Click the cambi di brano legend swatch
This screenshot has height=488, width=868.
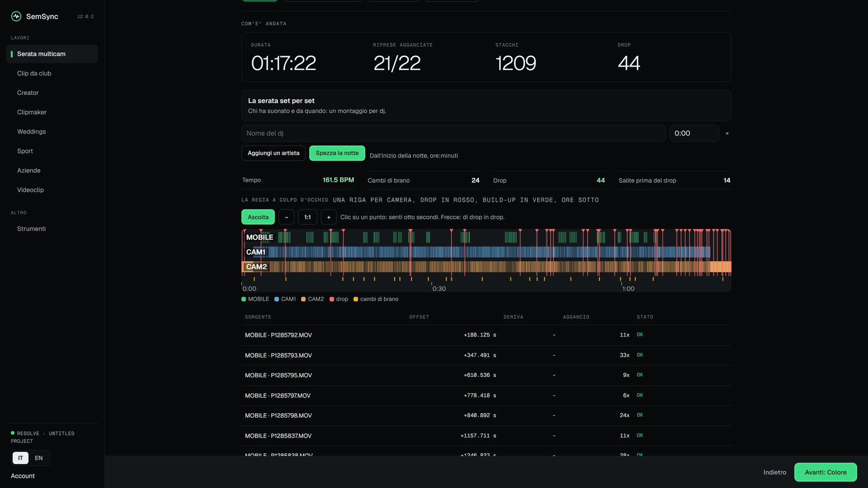[355, 299]
